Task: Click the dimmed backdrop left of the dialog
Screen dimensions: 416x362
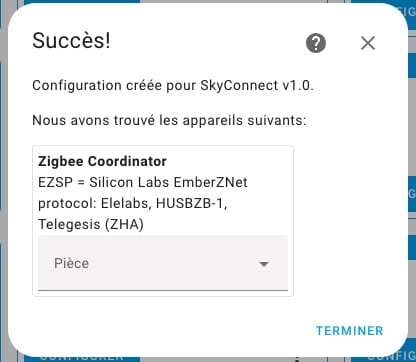Action: point(4,180)
